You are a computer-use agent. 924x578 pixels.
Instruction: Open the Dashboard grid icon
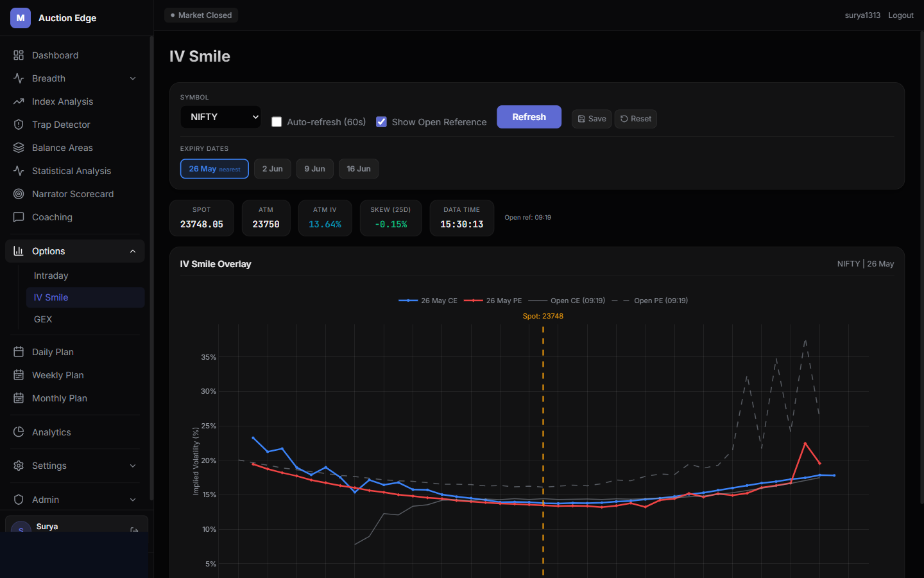(x=19, y=55)
